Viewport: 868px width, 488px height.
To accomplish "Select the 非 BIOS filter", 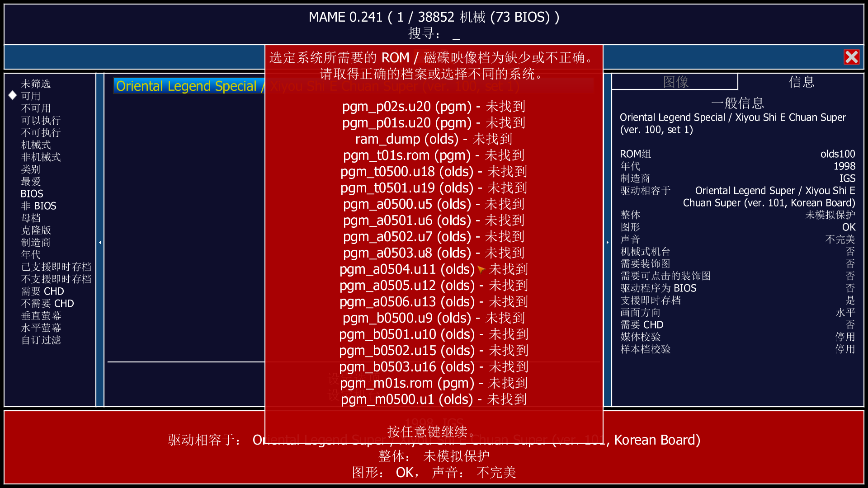I will [x=38, y=206].
